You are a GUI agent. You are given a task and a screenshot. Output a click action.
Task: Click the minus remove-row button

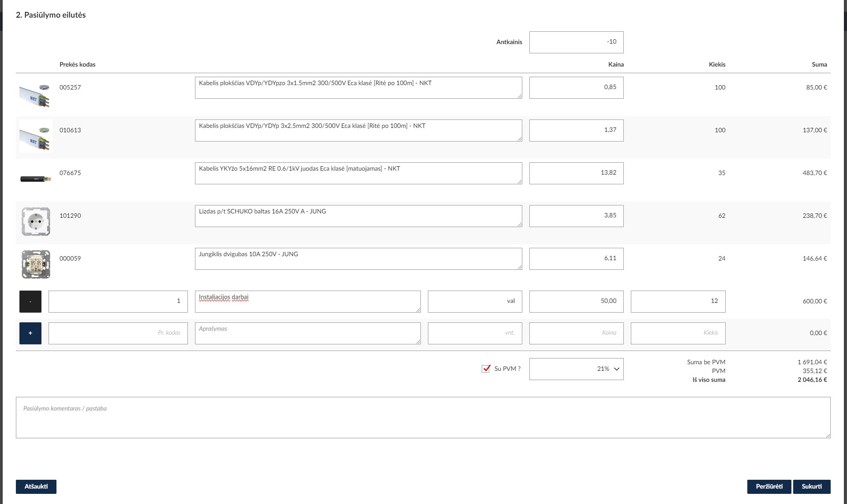pyautogui.click(x=30, y=302)
